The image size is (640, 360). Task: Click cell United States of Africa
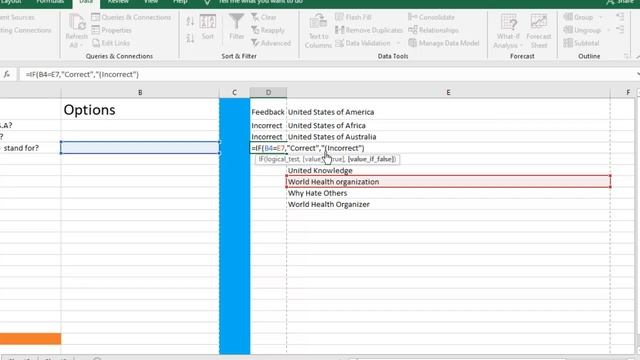point(448,125)
